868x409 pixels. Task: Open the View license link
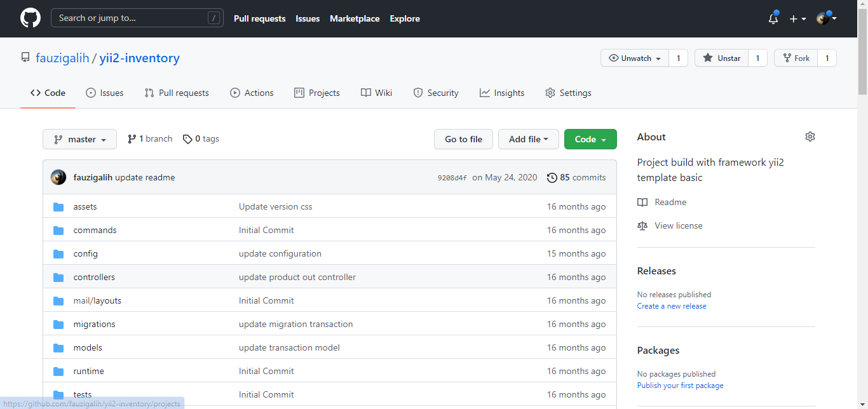coord(679,225)
